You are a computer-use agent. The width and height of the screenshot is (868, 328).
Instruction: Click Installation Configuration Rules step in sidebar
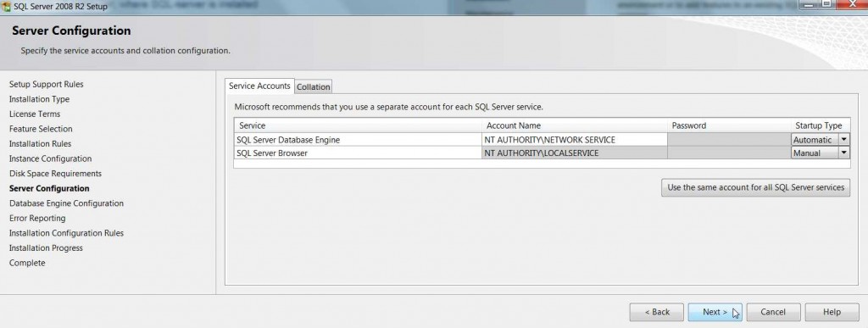(66, 233)
